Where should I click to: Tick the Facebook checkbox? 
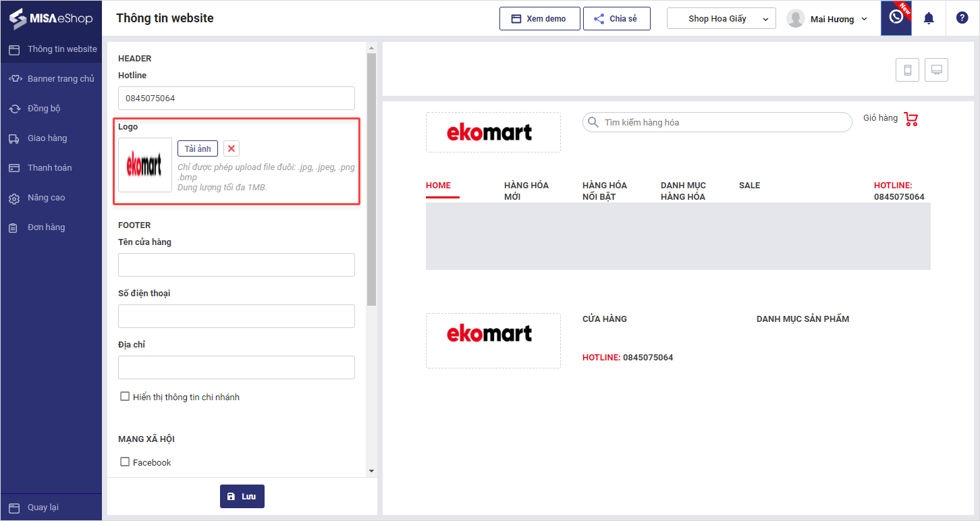[x=125, y=462]
